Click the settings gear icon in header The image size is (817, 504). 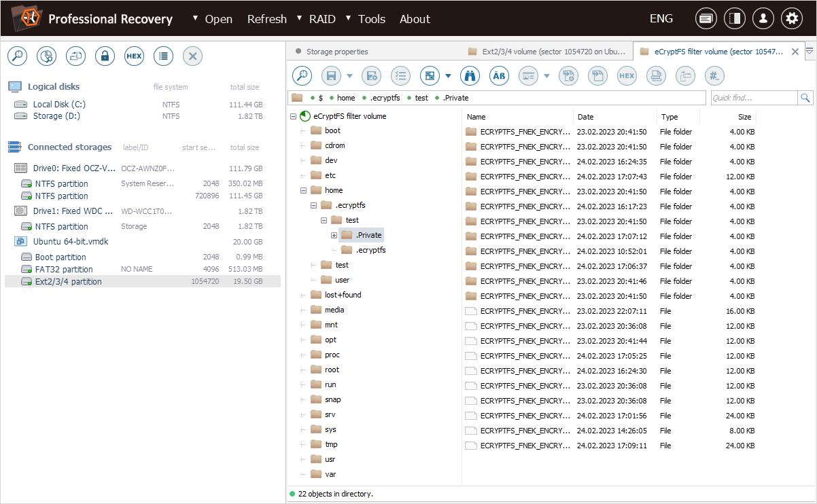791,19
